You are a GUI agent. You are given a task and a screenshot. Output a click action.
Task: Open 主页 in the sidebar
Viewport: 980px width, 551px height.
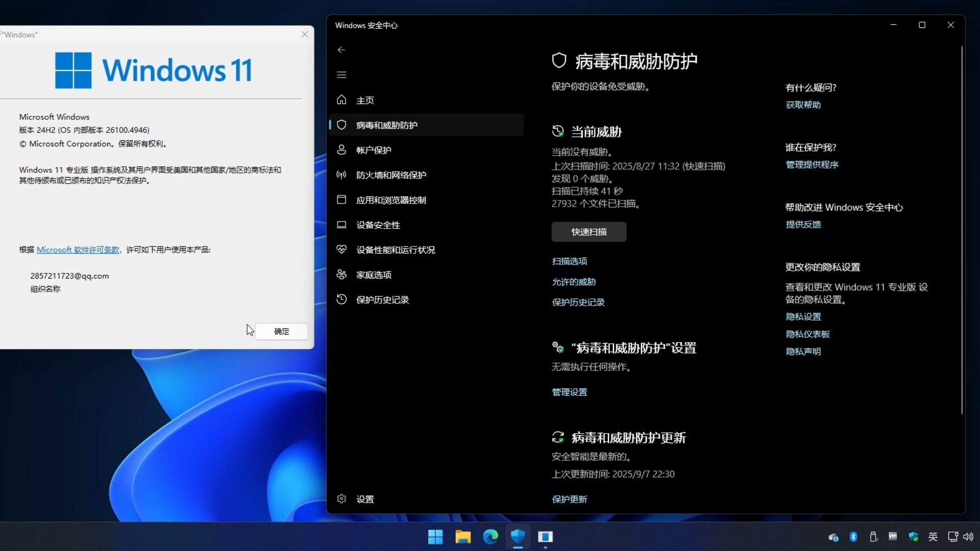tap(426, 100)
